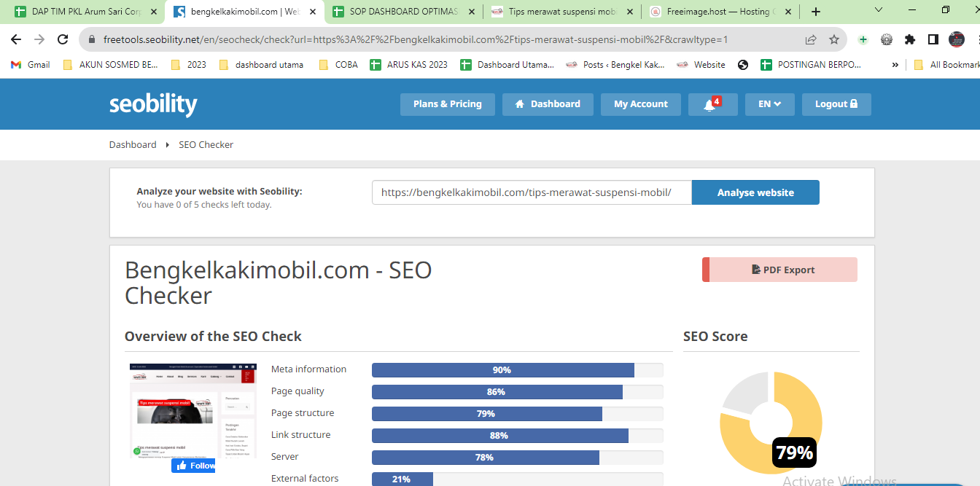Open the tab search chevron
The width and height of the screenshot is (980, 486).
point(879,10)
